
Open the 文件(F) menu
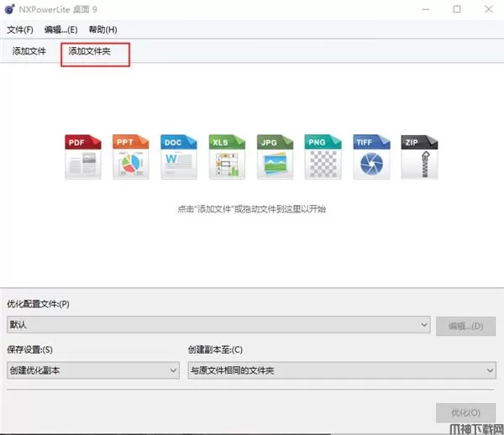(20, 30)
